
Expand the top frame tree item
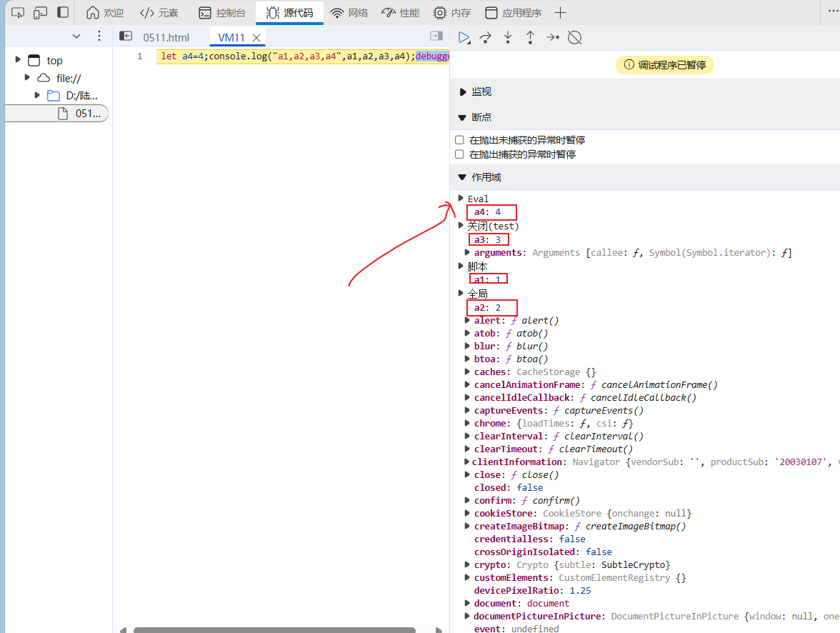[18, 59]
